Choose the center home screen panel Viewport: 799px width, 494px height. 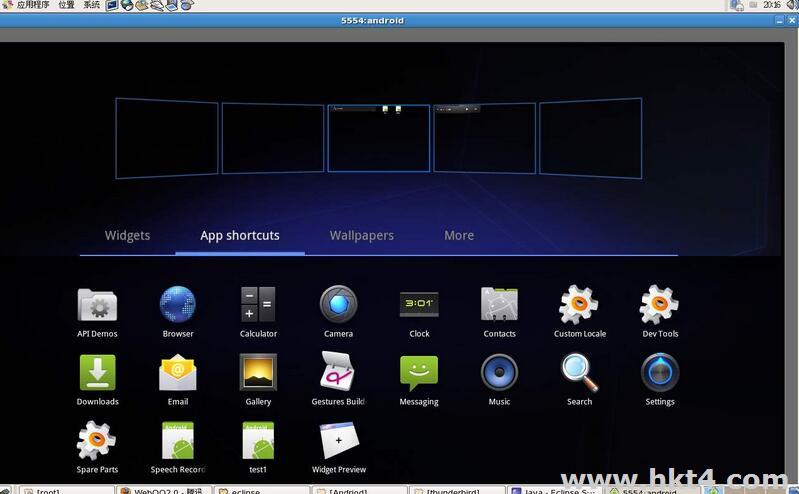pyautogui.click(x=379, y=138)
